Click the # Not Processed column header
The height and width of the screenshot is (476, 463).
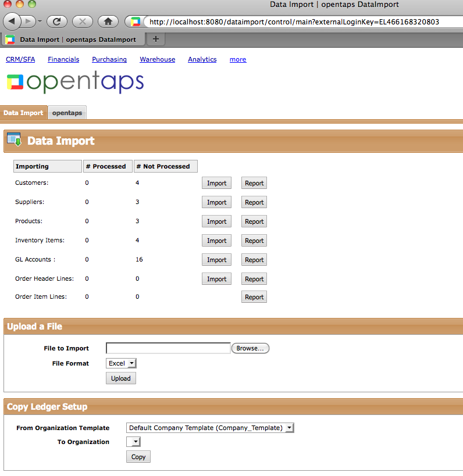(x=166, y=166)
